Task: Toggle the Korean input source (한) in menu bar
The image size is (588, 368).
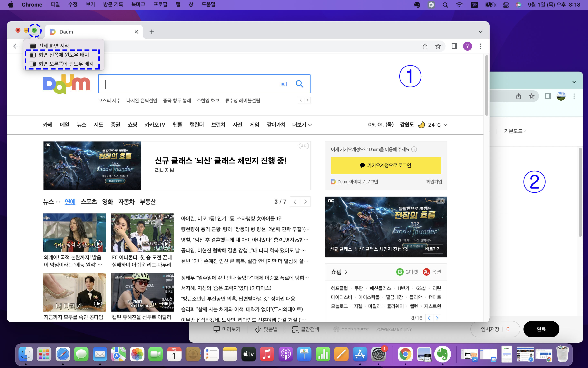Action: coord(474,5)
